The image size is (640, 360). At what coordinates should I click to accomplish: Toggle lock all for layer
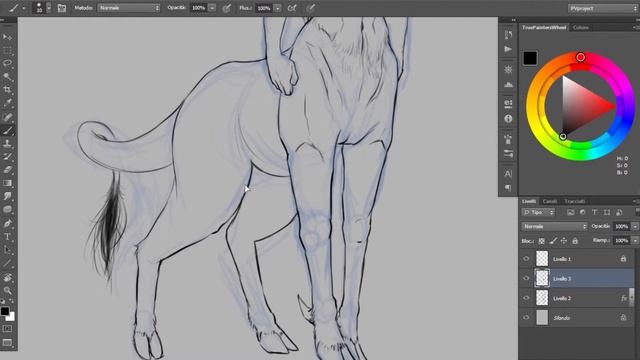click(575, 241)
